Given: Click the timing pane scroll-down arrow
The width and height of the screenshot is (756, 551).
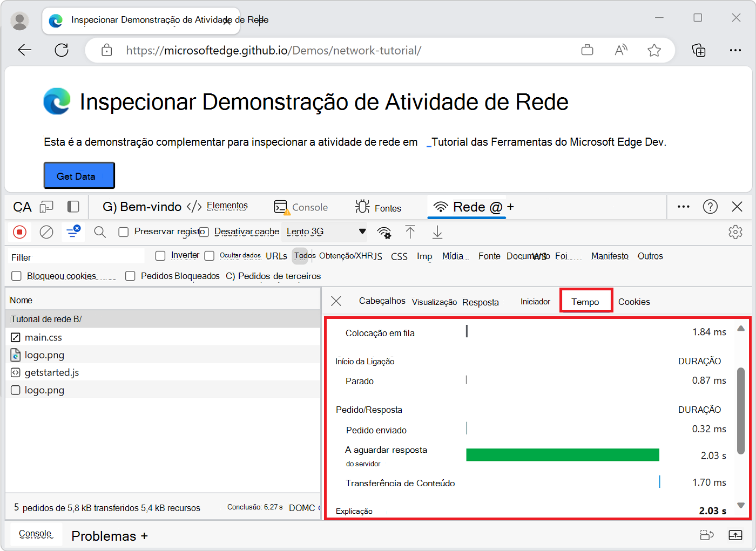Looking at the screenshot, I should coord(741,506).
